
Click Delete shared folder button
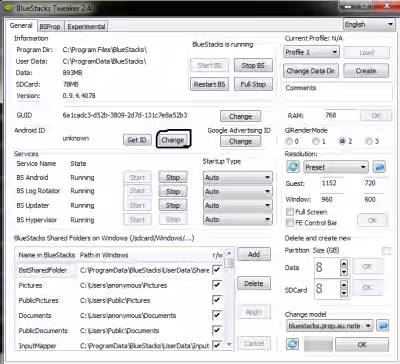pyautogui.click(x=254, y=283)
